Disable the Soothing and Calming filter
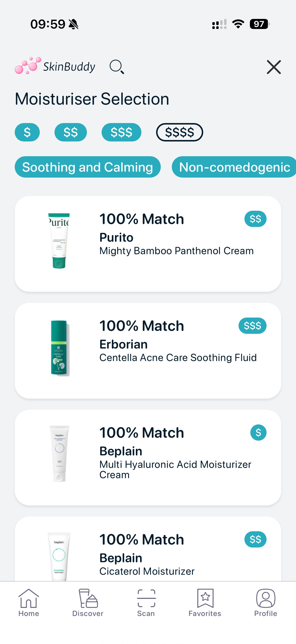Screen dimensions: 296x644 point(88,167)
